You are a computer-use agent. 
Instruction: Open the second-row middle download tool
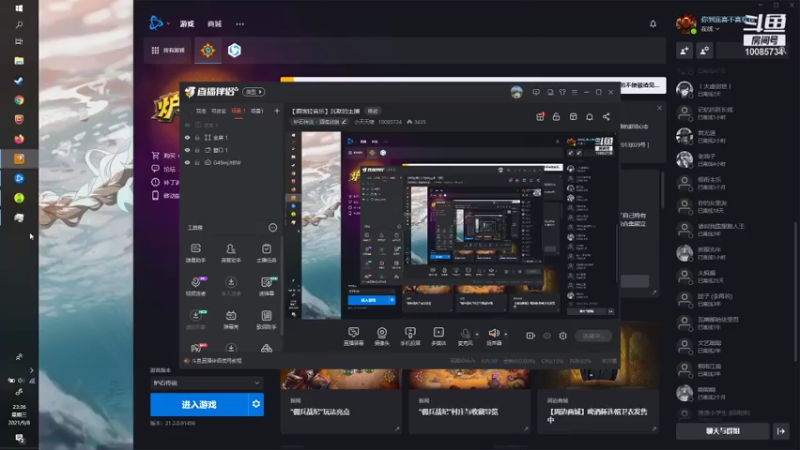(x=231, y=286)
